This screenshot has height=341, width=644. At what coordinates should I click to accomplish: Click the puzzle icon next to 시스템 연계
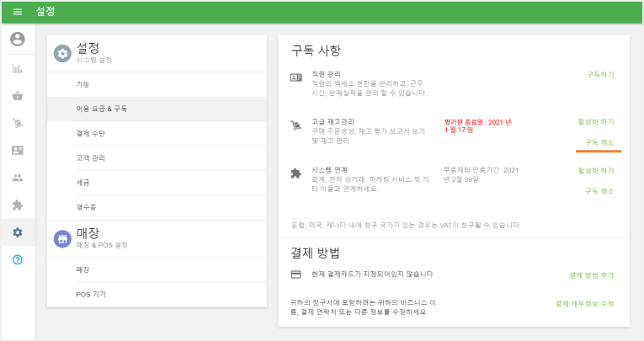point(295,173)
